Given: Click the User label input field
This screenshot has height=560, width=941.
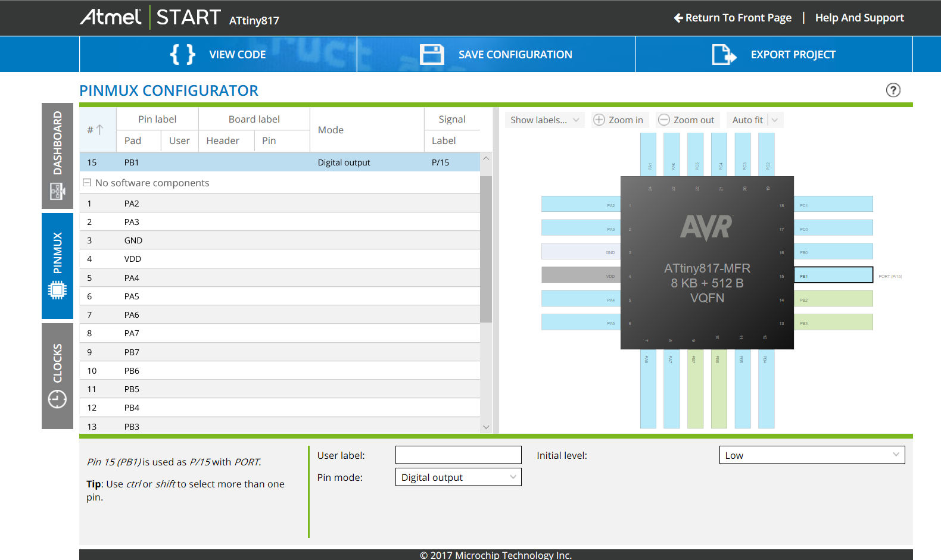Looking at the screenshot, I should click(458, 455).
